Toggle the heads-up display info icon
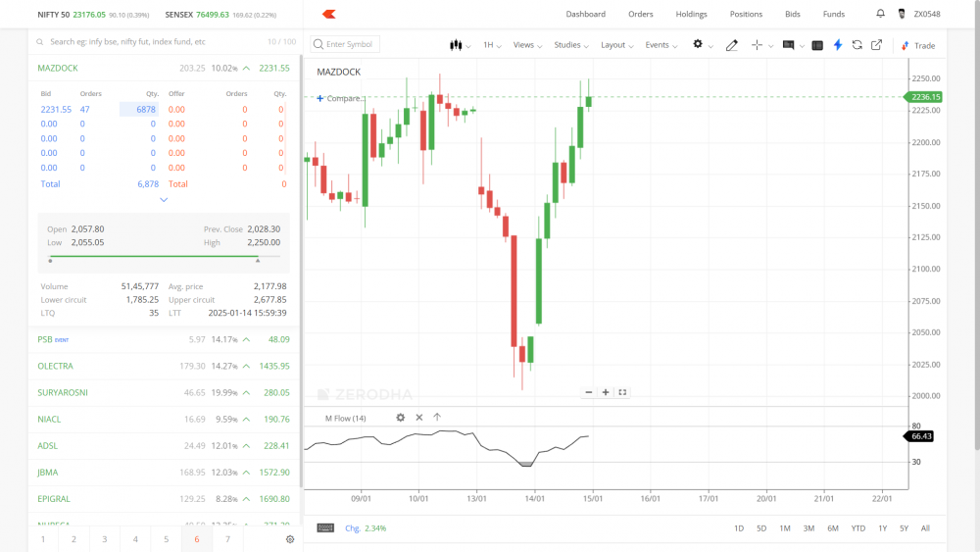The width and height of the screenshot is (980, 552). (x=788, y=45)
